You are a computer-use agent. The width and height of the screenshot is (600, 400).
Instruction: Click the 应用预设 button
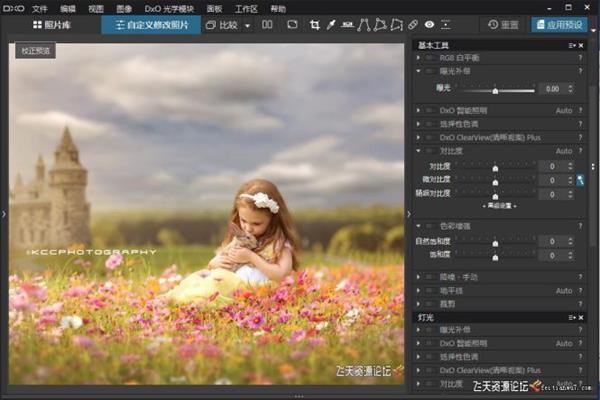coord(559,24)
